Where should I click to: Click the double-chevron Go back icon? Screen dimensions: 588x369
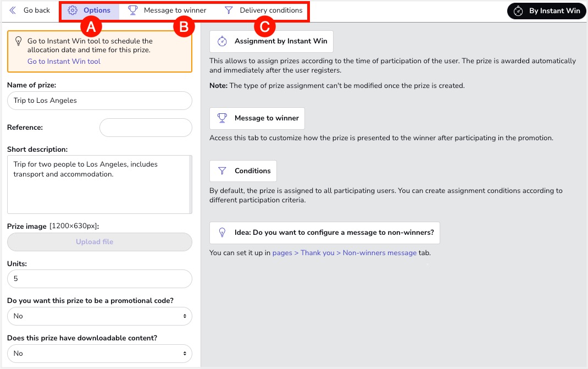13,10
